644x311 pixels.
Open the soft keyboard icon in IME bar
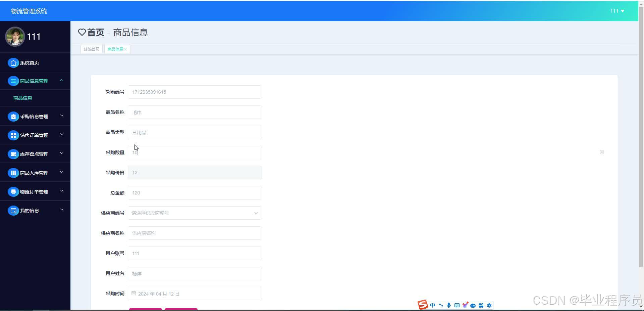coord(457,305)
